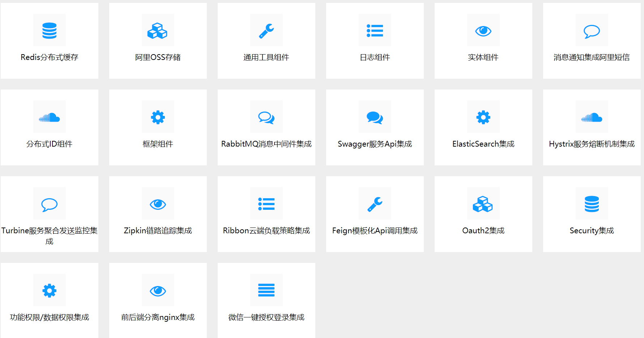Click the cloud icon above Hystrix服务熔断机制集成
The image size is (644, 338).
[592, 117]
